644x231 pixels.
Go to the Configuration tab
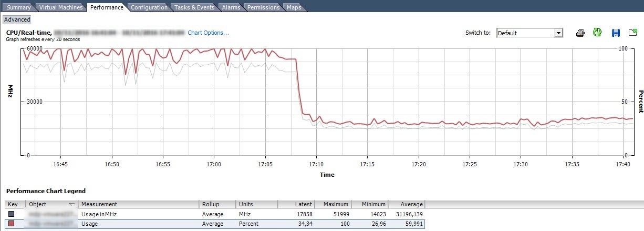(x=149, y=7)
